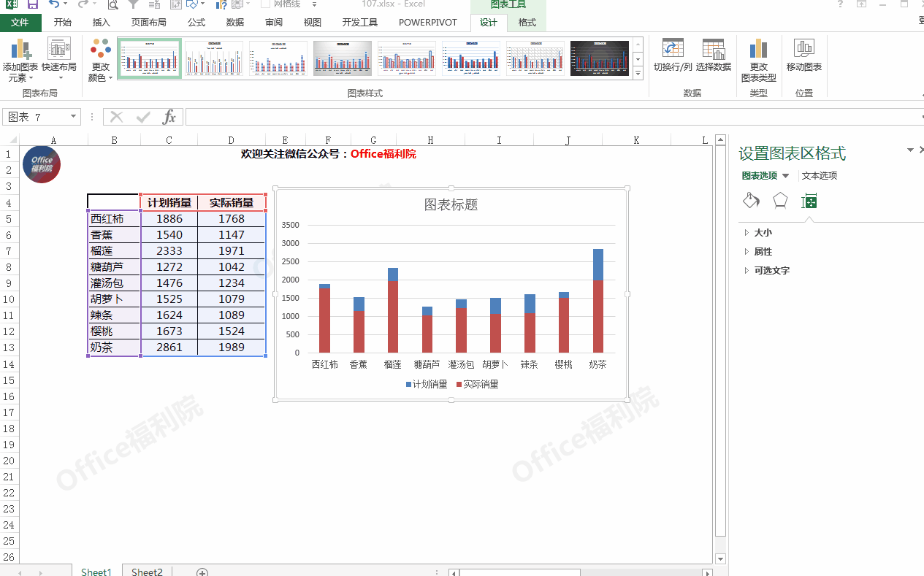
Task: Select the Sheet2 worksheet tab
Action: coord(147,572)
